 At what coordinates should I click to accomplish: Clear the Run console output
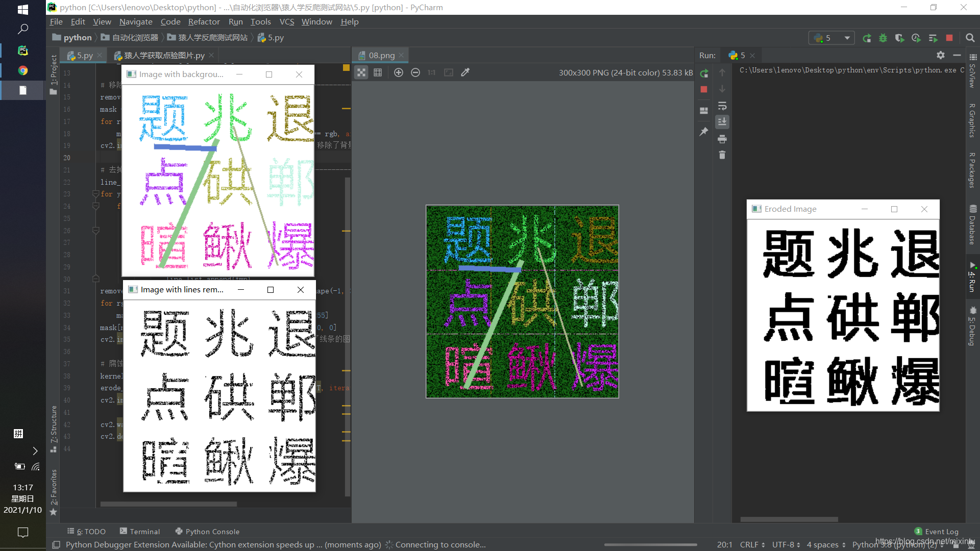(722, 155)
